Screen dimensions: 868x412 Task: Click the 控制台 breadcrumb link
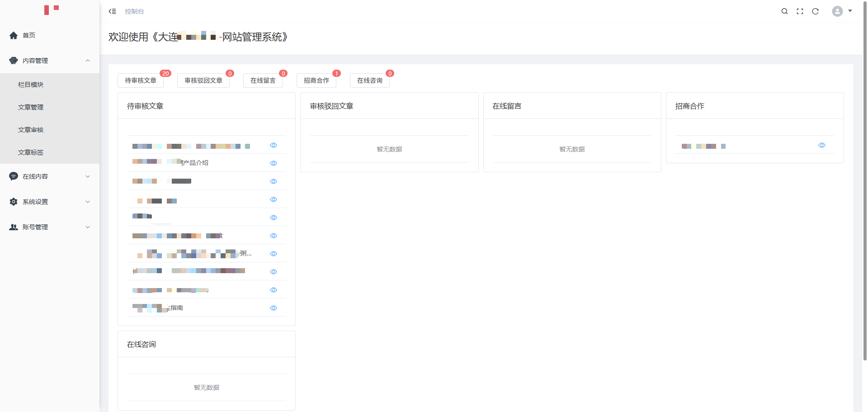134,11
